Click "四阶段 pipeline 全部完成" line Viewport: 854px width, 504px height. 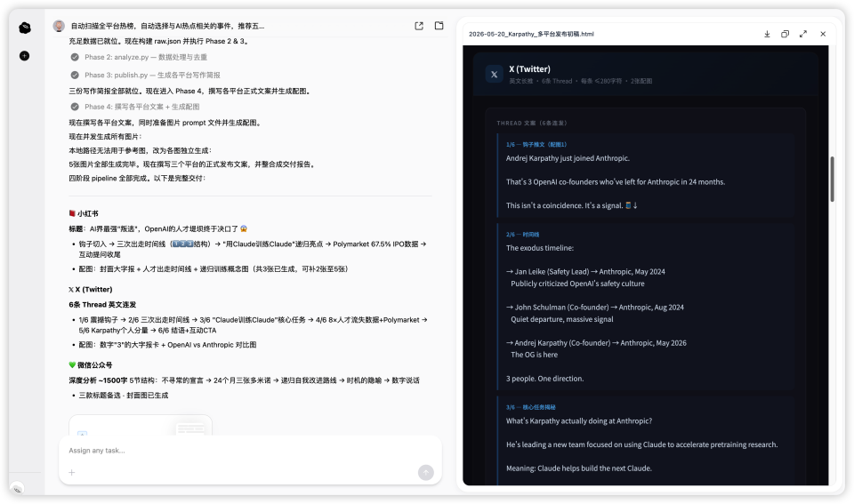coord(137,178)
